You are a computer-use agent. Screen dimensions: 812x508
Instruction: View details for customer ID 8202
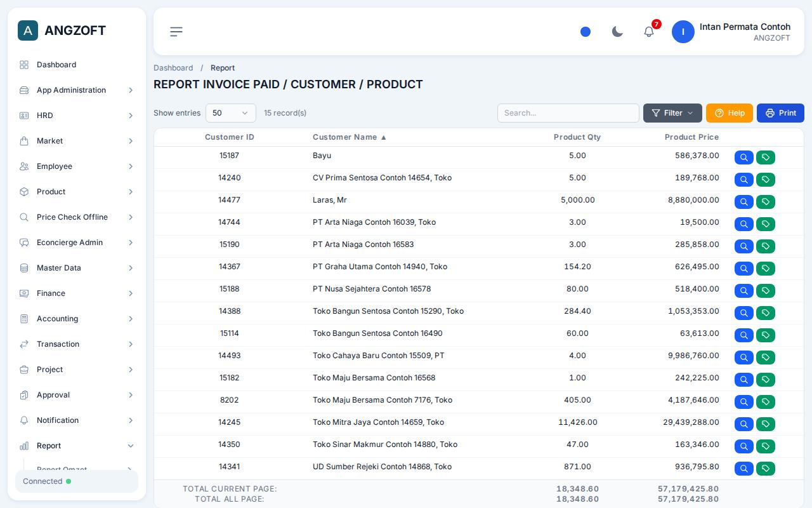[x=744, y=402]
